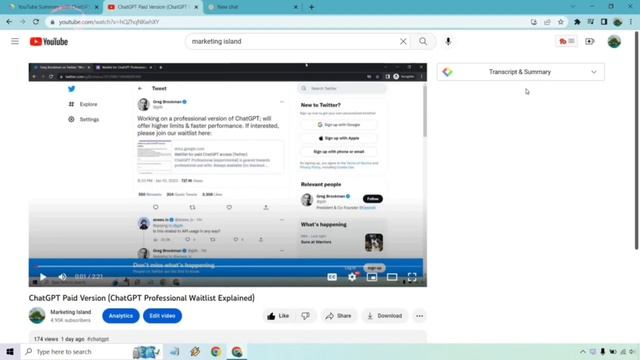Image resolution: width=640 pixels, height=360 pixels.
Task: Click the video title text
Action: [142, 298]
